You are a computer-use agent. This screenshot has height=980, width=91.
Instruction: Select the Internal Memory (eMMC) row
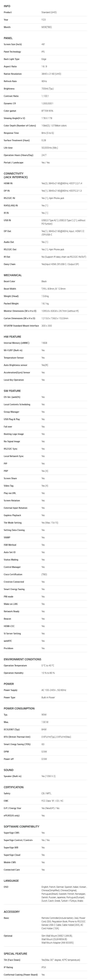tap(45, 343)
